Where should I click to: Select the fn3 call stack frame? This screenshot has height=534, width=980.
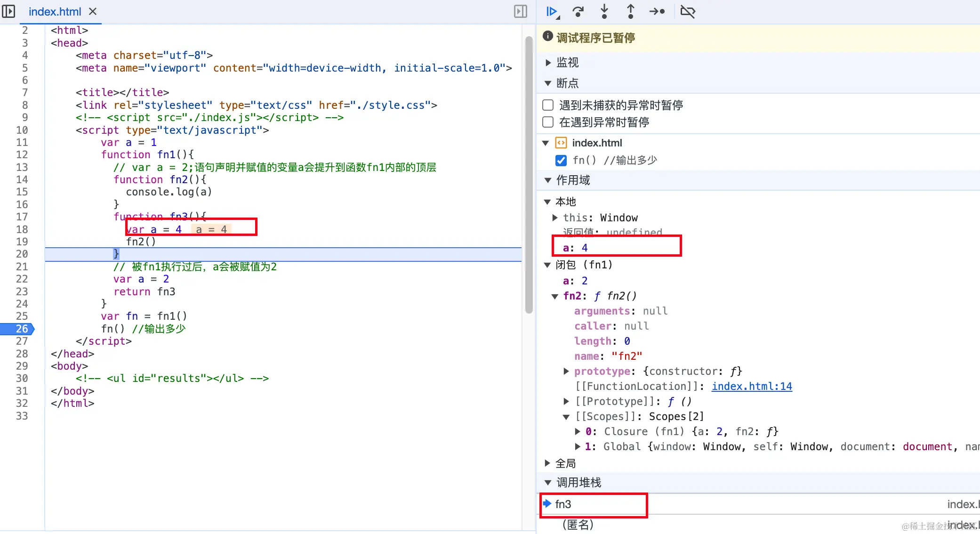[563, 504]
